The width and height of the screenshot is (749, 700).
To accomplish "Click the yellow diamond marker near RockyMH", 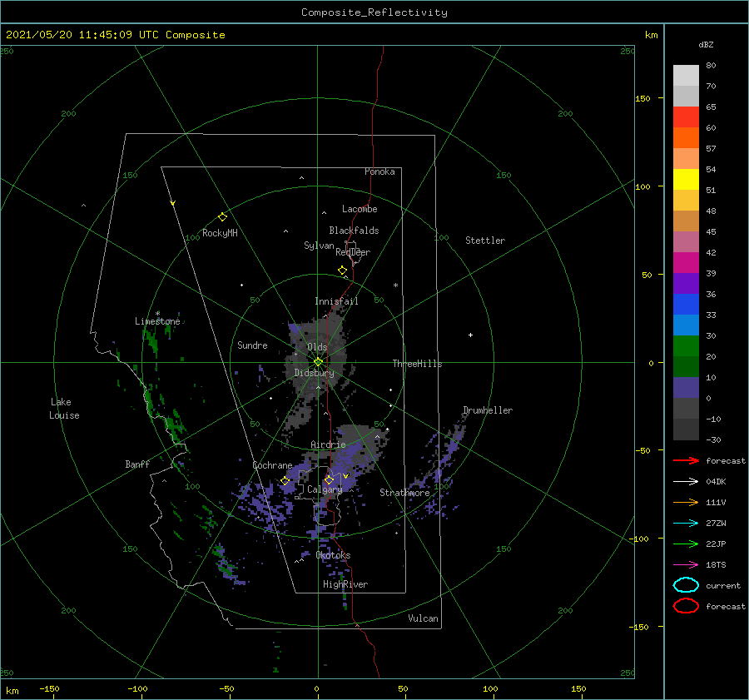I will 222,217.
